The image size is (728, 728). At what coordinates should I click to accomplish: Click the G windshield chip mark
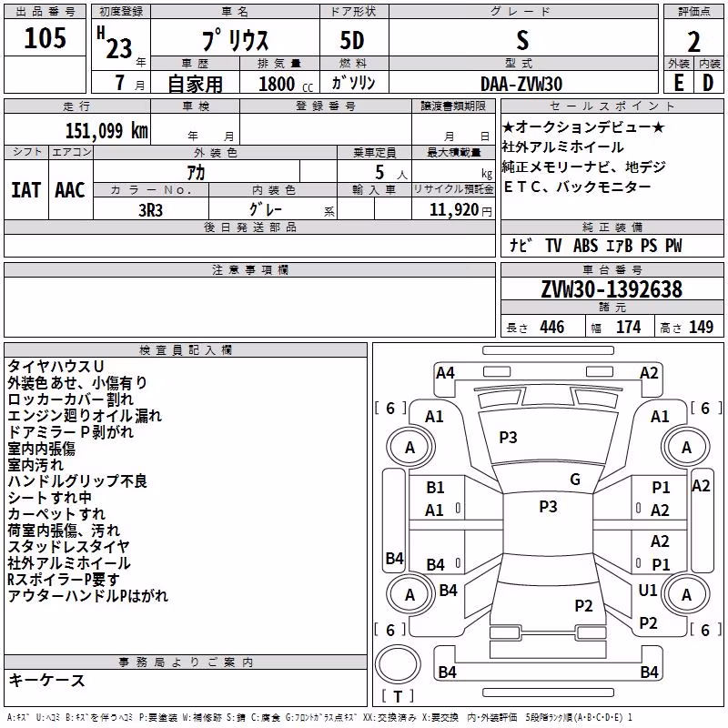(575, 480)
